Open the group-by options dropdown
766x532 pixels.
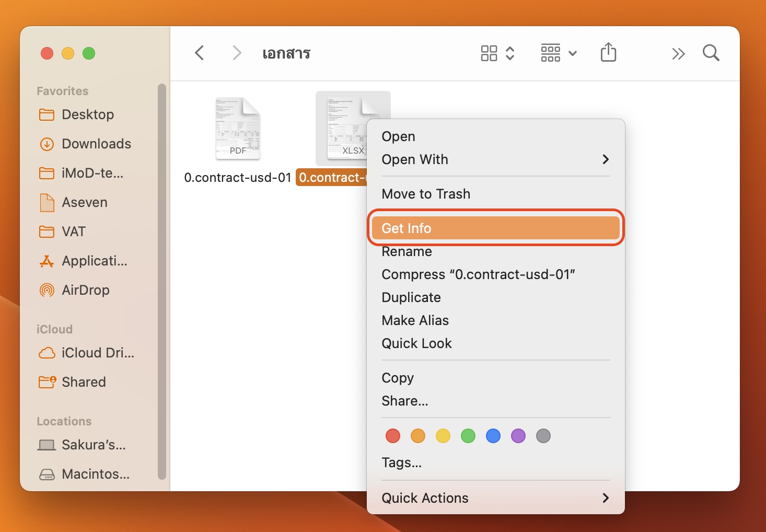(x=558, y=53)
